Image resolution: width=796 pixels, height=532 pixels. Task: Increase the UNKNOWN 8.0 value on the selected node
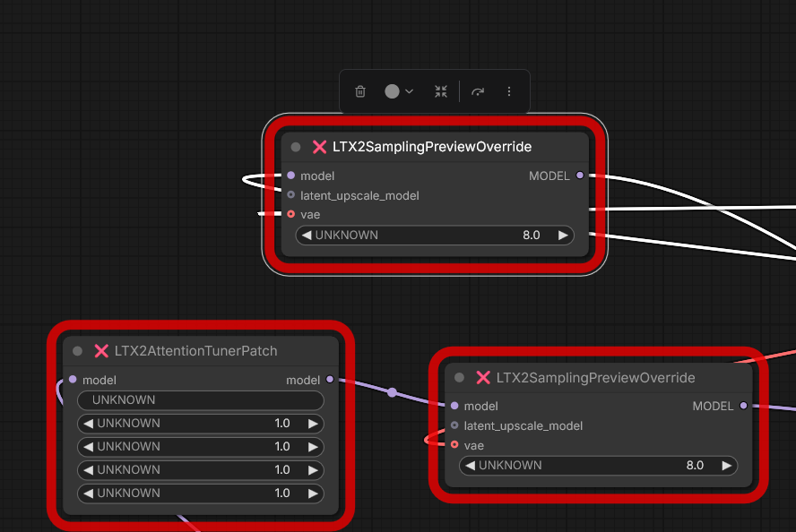[x=563, y=236]
